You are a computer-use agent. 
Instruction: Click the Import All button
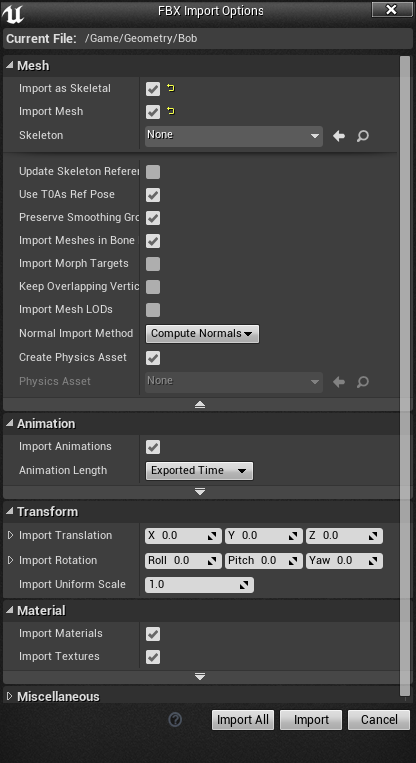point(243,720)
